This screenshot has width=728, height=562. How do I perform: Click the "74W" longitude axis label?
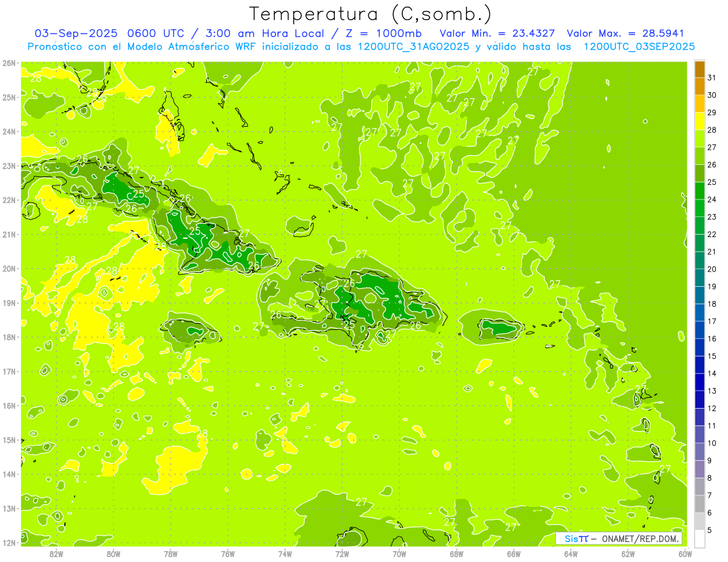tap(285, 554)
